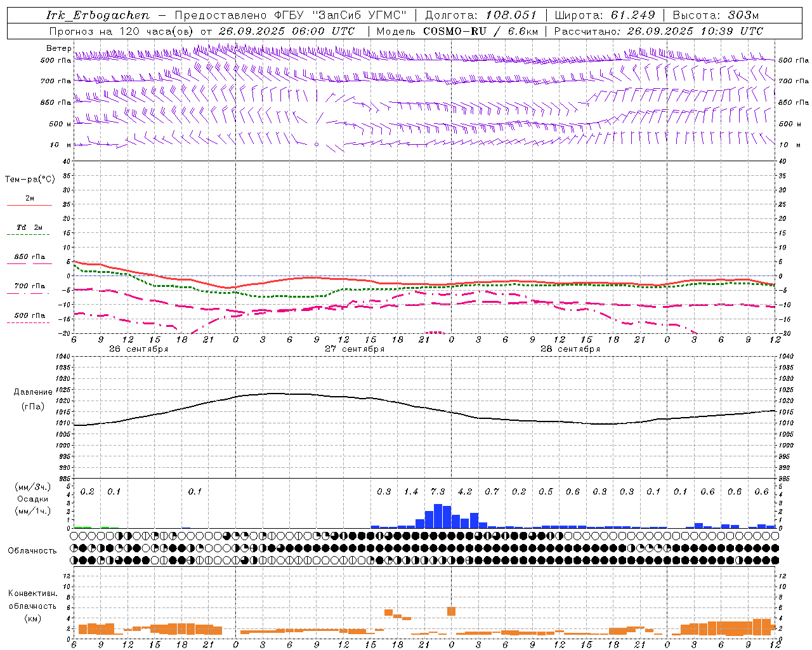The image size is (812, 650).
Task: Click the black pressure curve at its peak
Action: (277, 394)
